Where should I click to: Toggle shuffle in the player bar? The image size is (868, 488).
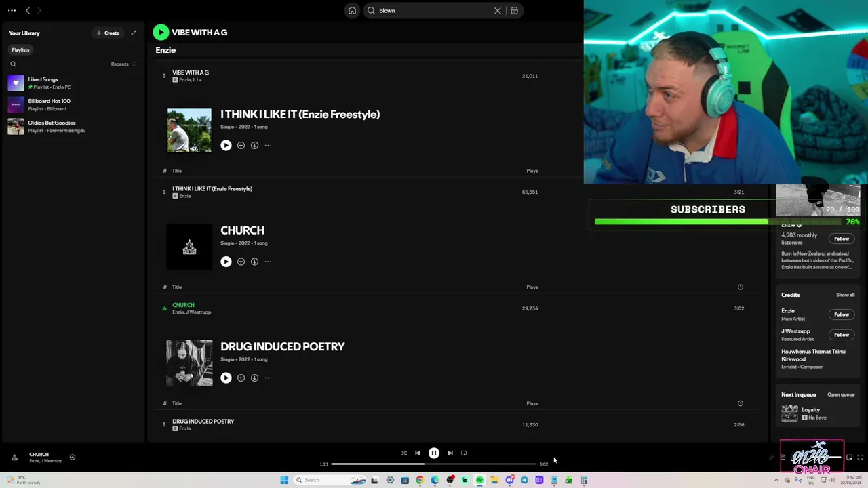pos(403,453)
